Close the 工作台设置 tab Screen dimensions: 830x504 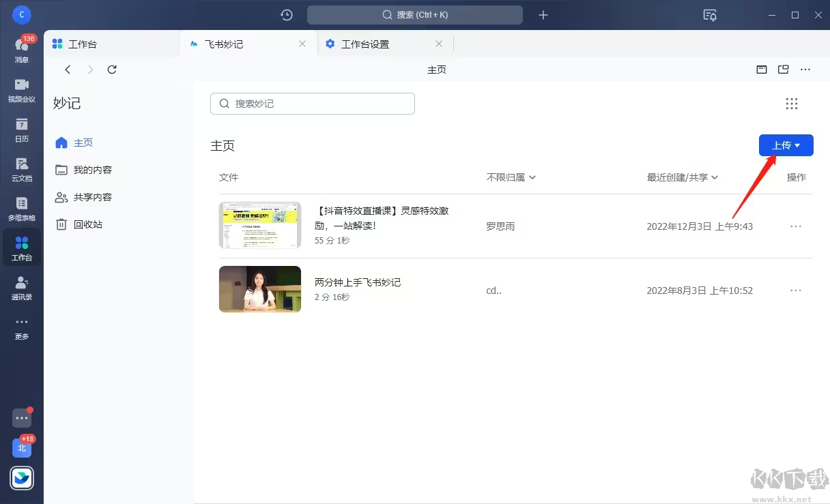coord(439,44)
